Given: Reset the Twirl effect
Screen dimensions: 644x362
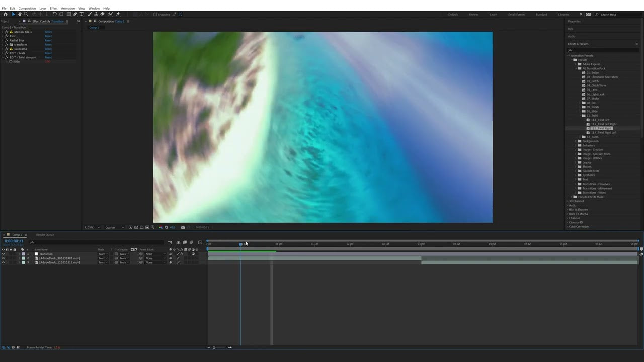Looking at the screenshot, I should click(x=48, y=36).
